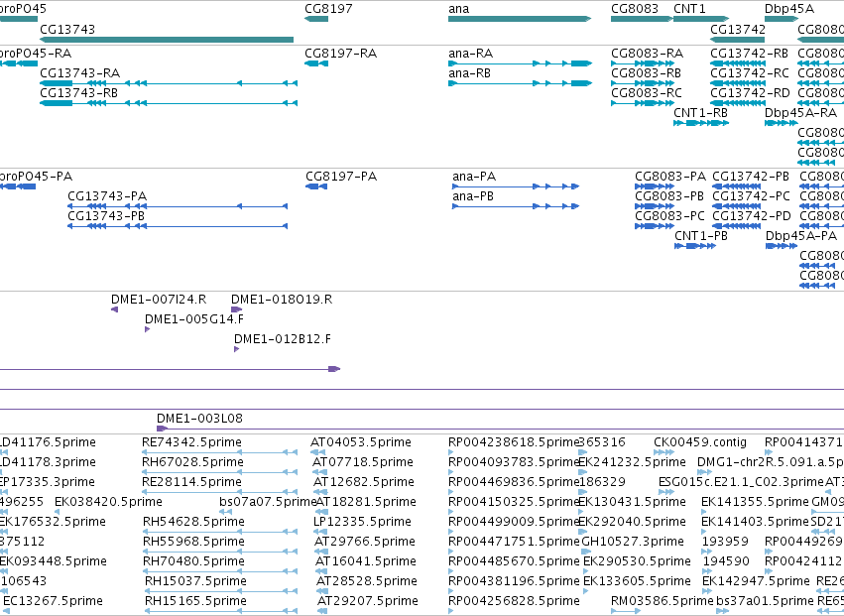Click the RP004238618.5prime EST label
This screenshot has width=844, height=616.
click(x=514, y=442)
